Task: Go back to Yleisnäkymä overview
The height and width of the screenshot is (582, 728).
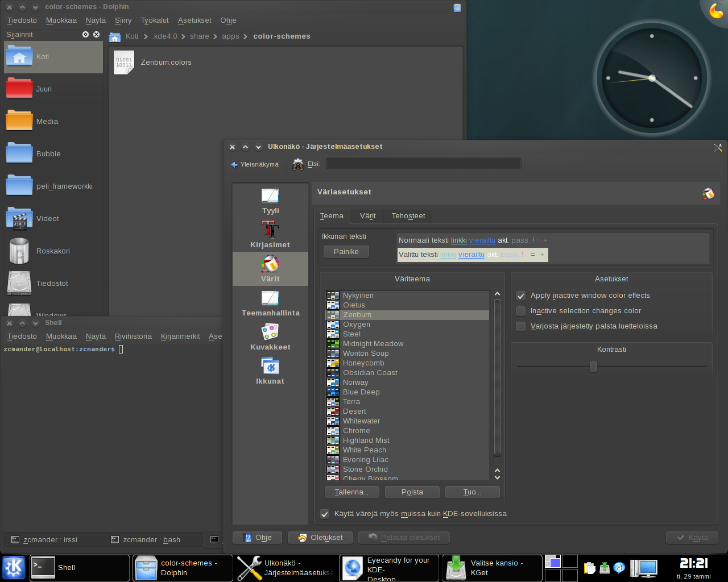Action: (x=254, y=164)
